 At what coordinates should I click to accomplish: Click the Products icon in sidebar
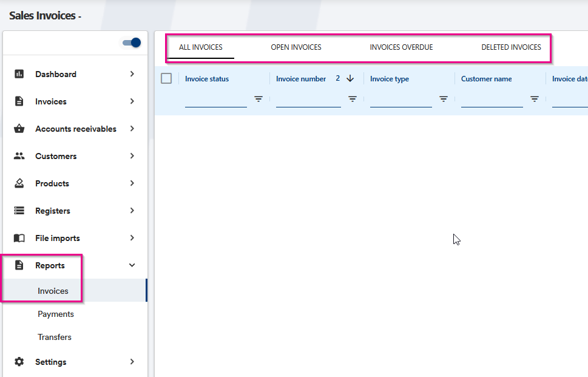pos(19,183)
